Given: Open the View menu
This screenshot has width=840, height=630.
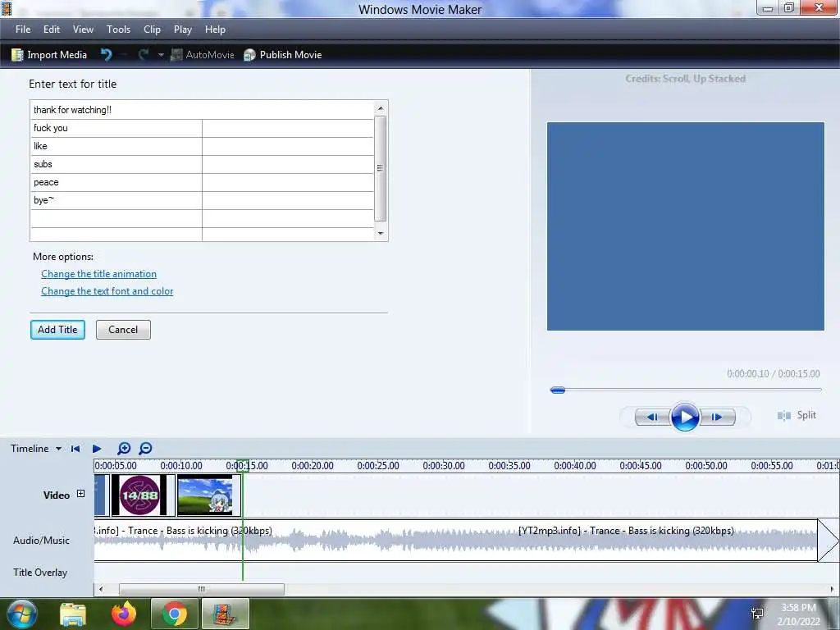Looking at the screenshot, I should (83, 30).
